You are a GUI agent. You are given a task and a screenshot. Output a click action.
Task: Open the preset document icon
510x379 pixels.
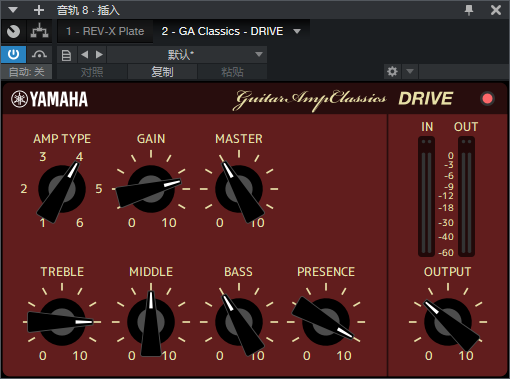point(66,55)
